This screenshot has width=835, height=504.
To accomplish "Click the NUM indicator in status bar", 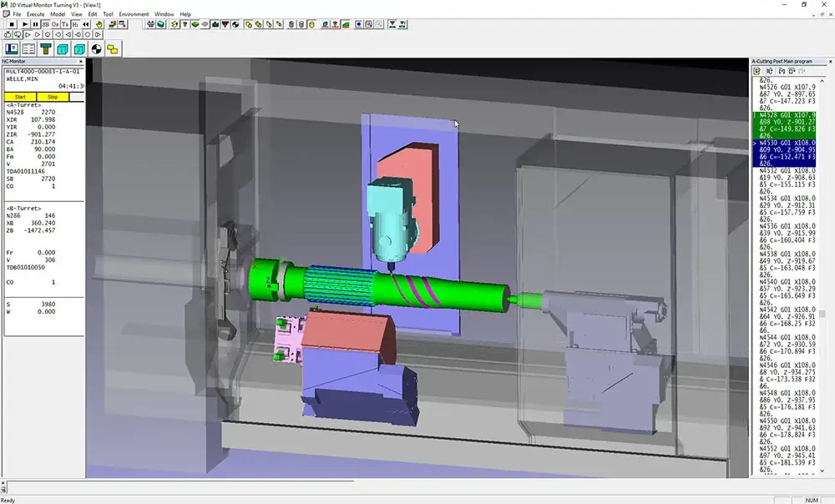I will coord(812,501).
